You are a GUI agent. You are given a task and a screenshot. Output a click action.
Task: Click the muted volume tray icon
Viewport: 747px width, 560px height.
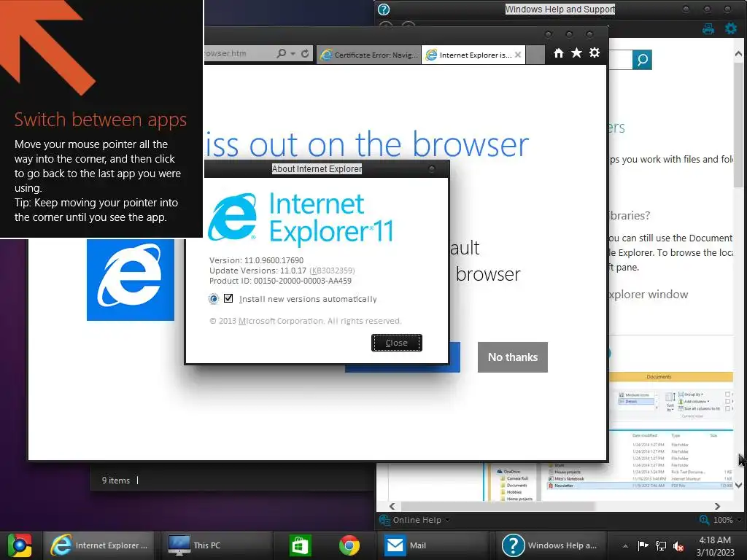click(x=678, y=546)
